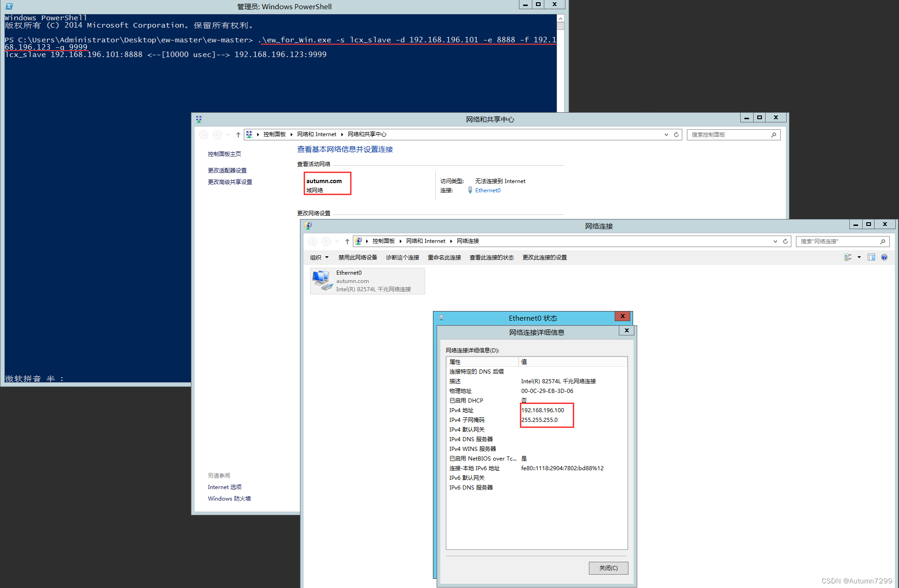899x588 pixels.
Task: Refresh the Network Connections address bar
Action: coord(785,242)
